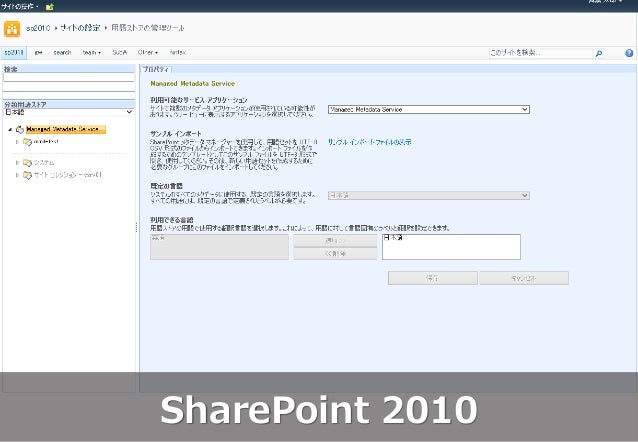Open the search item in top navigation
The width and height of the screenshot is (638, 442).
(x=62, y=53)
